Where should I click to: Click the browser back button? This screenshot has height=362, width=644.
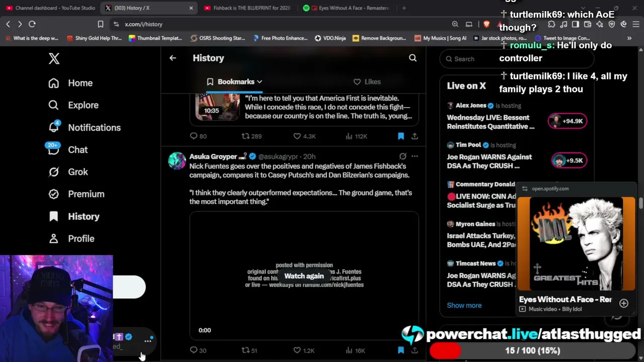coord(8,24)
